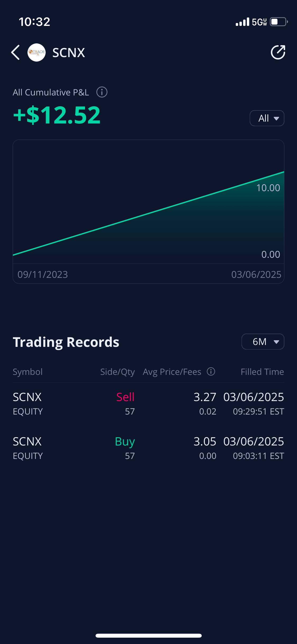The height and width of the screenshot is (644, 297).
Task: Tap the 03/06/2025 chart end date
Action: (x=256, y=274)
